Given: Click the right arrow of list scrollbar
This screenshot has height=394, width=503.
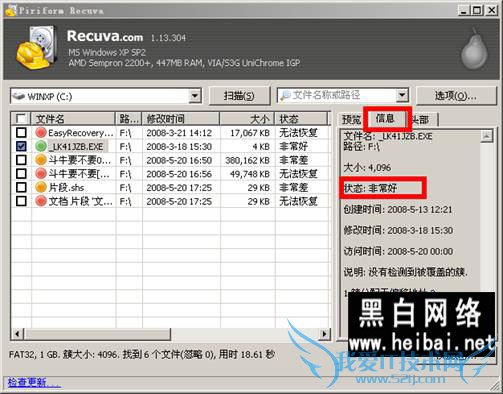Looking at the screenshot, I should pyautogui.click(x=324, y=334).
